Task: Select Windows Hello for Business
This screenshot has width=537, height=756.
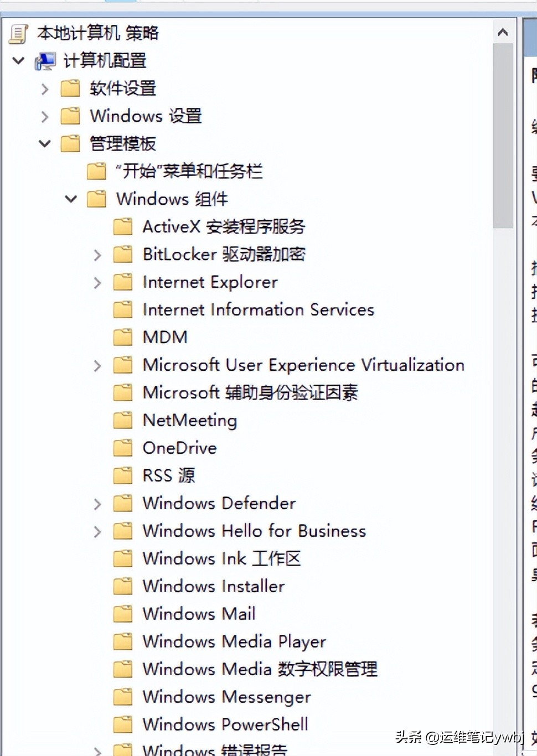Action: tap(254, 531)
